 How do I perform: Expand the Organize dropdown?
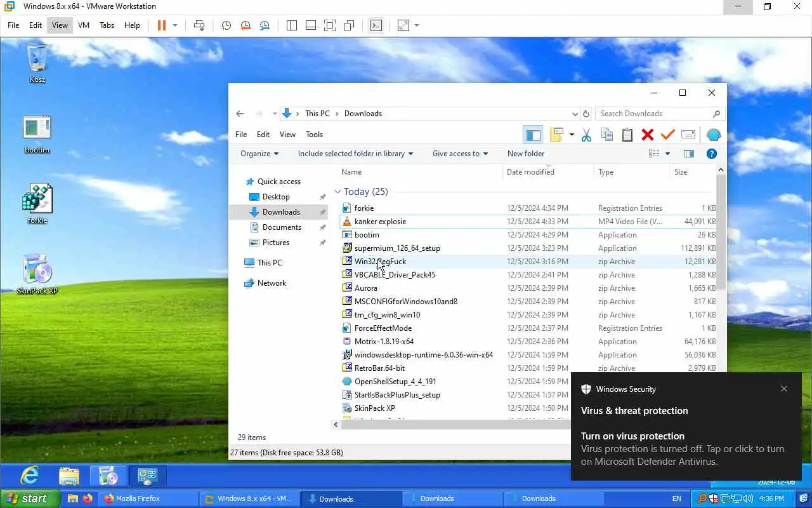[259, 154]
